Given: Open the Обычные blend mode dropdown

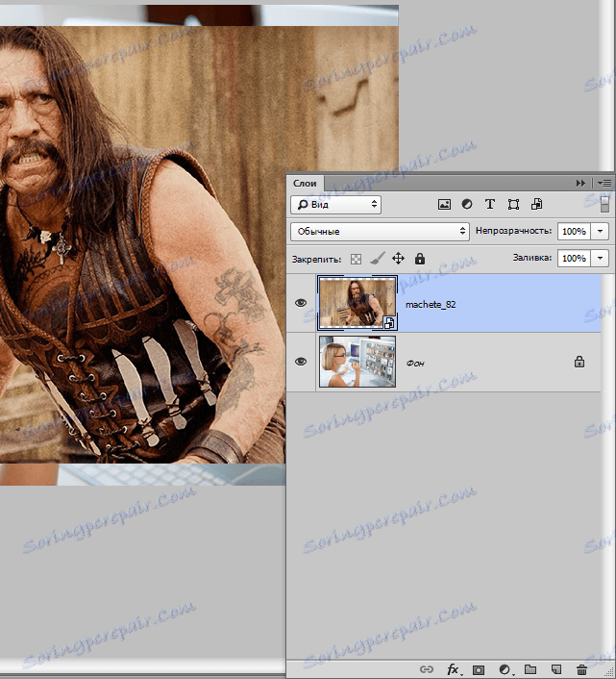Looking at the screenshot, I should pos(380,232).
